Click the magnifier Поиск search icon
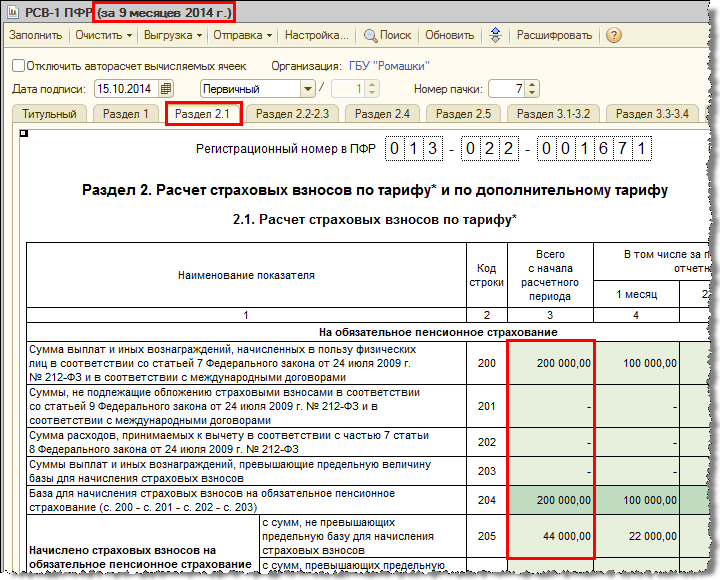Image resolution: width=720 pixels, height=580 pixels. tap(371, 35)
